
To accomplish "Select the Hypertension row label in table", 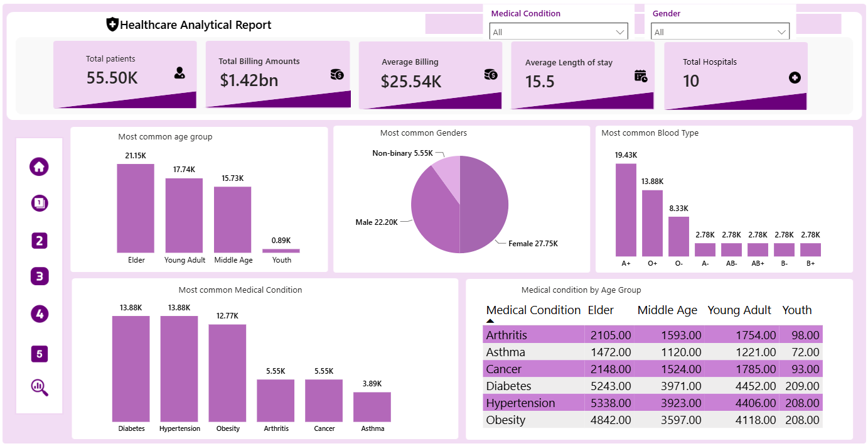I will 521,403.
